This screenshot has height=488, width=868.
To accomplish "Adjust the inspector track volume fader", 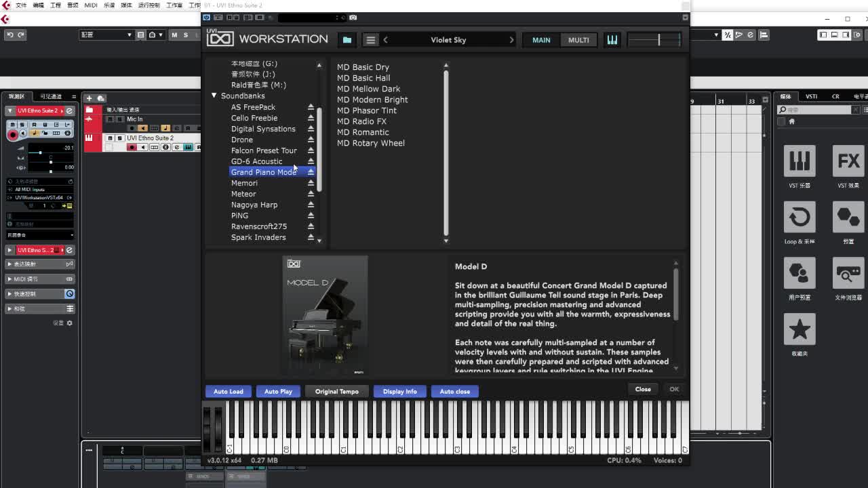I will (x=41, y=153).
